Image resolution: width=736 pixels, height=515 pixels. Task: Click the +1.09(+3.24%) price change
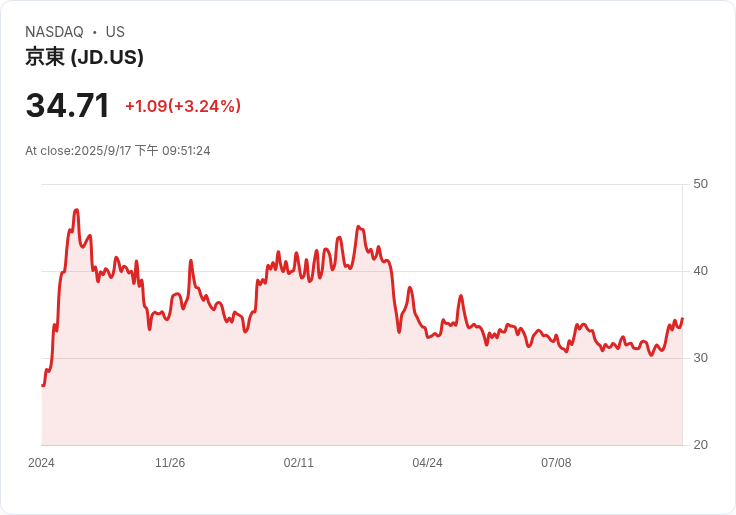coord(183,106)
